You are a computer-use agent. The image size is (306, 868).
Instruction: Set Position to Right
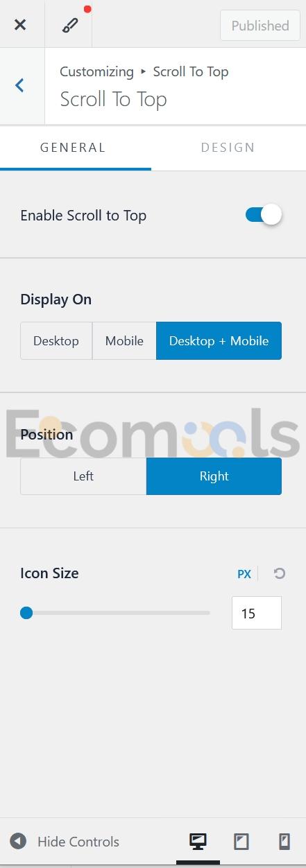pyautogui.click(x=214, y=476)
